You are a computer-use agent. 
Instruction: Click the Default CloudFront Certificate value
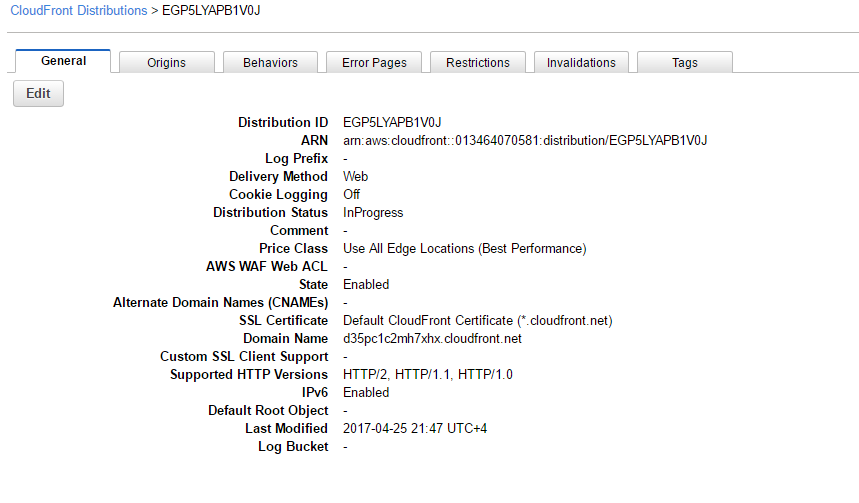tap(478, 321)
